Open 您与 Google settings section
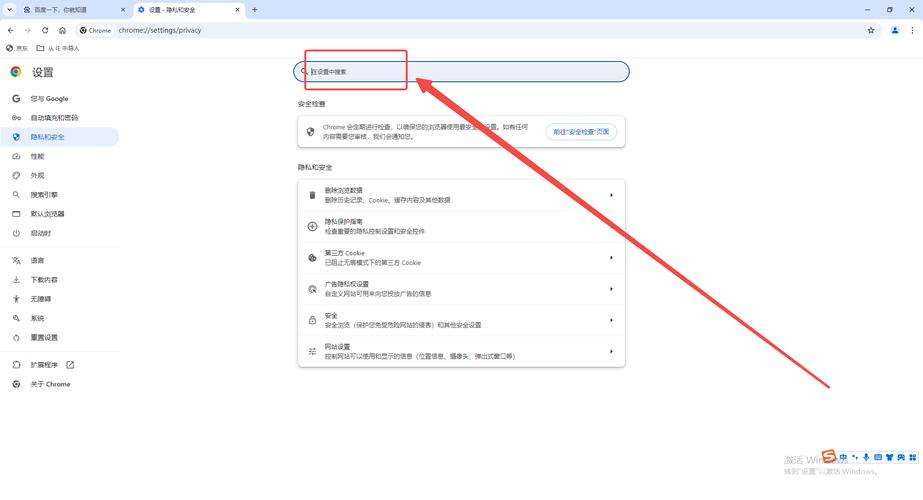Screen dimensions: 923x500 59,98
